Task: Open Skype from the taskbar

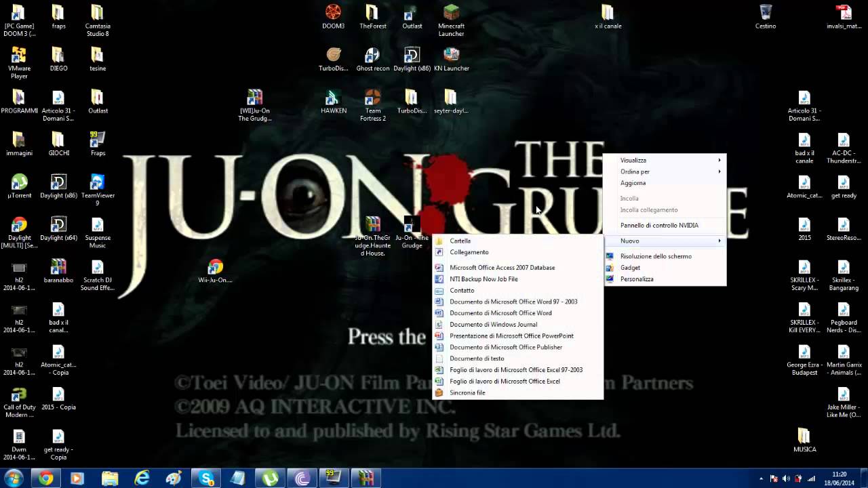Action: tap(206, 478)
